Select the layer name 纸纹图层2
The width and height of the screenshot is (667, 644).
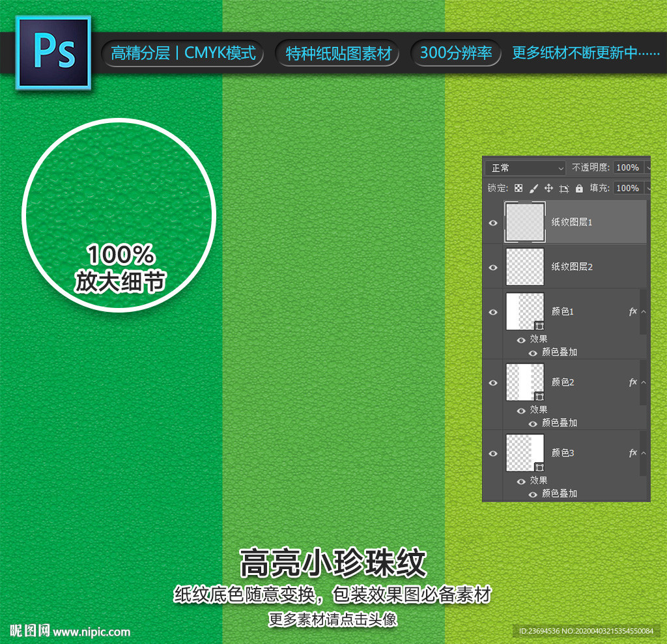tap(572, 267)
